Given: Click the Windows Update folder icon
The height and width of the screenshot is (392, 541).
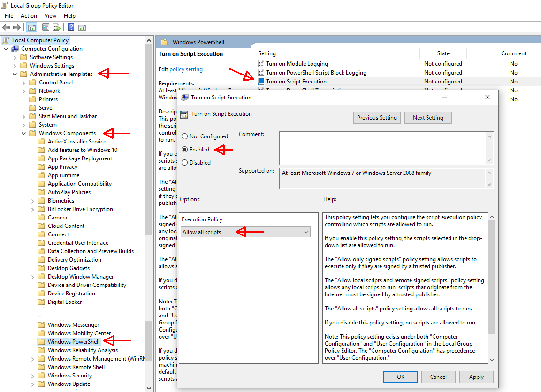Looking at the screenshot, I should click(42, 384).
